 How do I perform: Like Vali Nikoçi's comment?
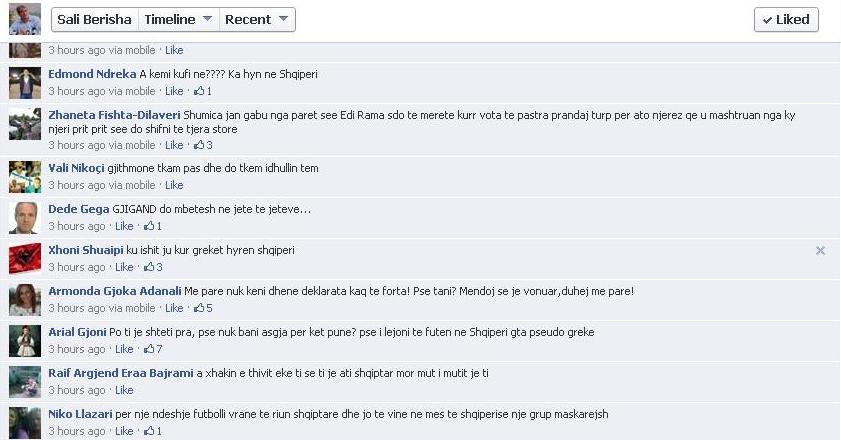pyautogui.click(x=174, y=185)
